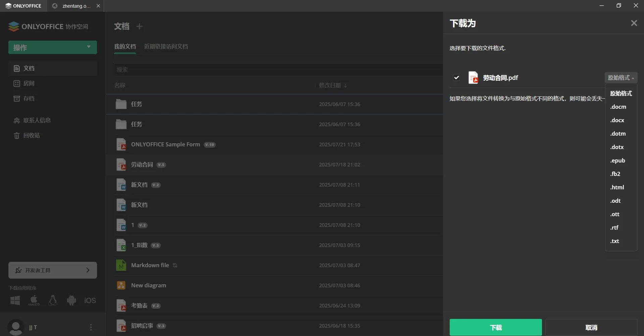644x336 pixels.
Task: Click the v.2 badge beside 考勤表
Action: tap(156, 306)
